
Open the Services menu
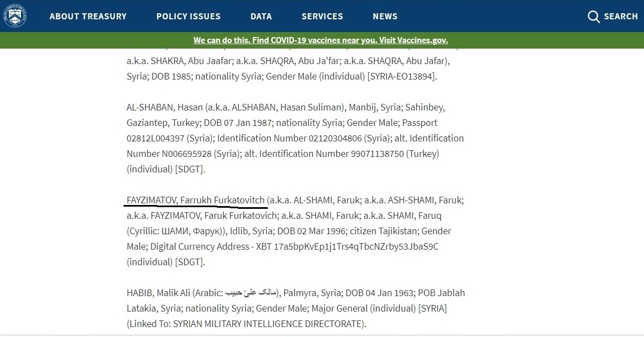point(322,17)
